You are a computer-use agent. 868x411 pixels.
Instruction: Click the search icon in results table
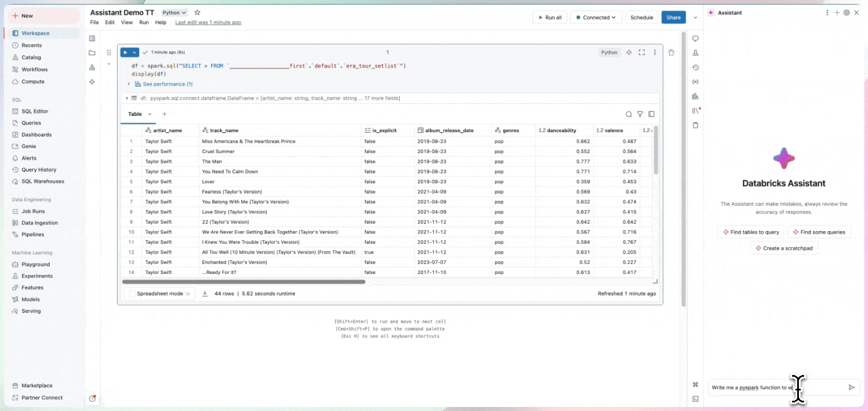[x=629, y=114]
